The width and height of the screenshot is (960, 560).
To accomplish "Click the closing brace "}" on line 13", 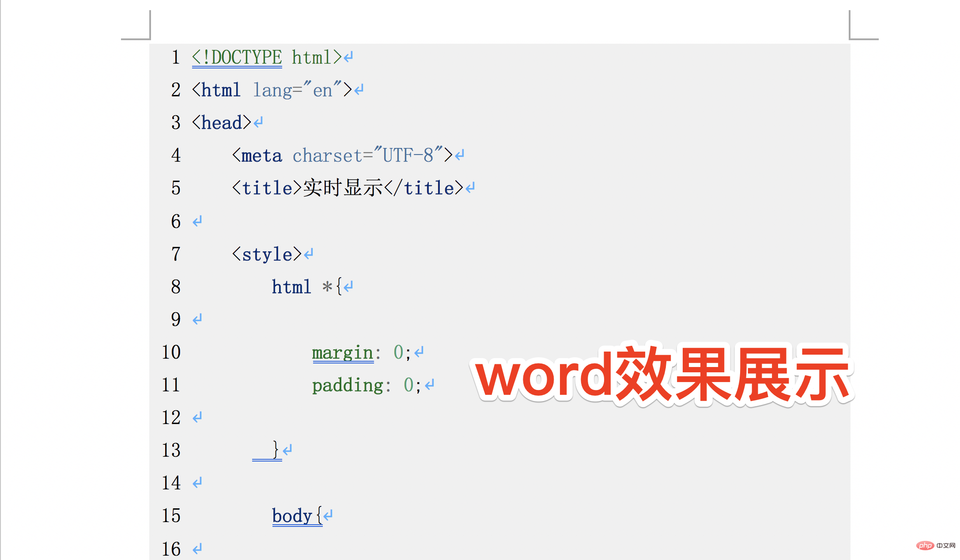I will pos(276,450).
